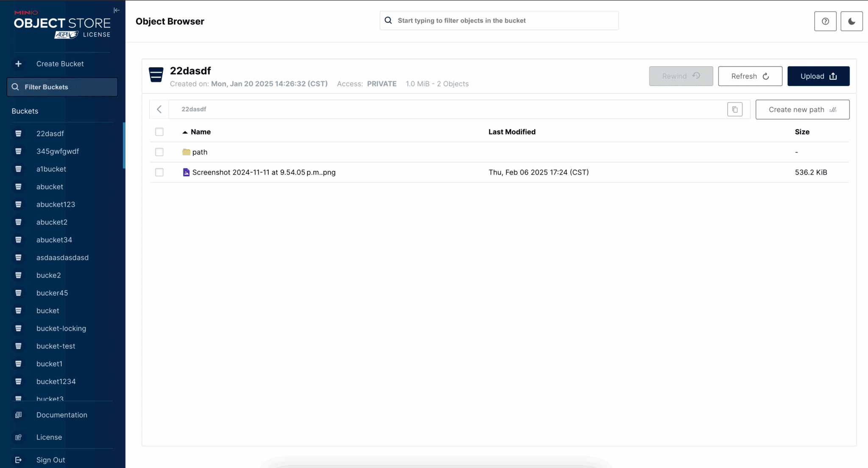
Task: Click the Sign Out icon
Action: tap(18, 460)
